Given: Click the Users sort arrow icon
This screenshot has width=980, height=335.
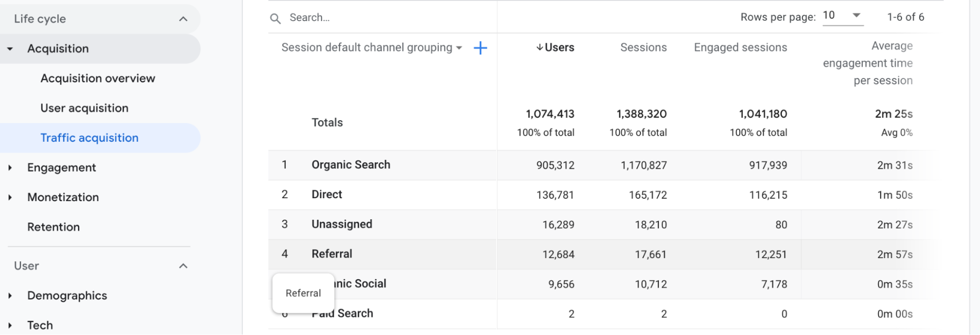Looking at the screenshot, I should 539,48.
